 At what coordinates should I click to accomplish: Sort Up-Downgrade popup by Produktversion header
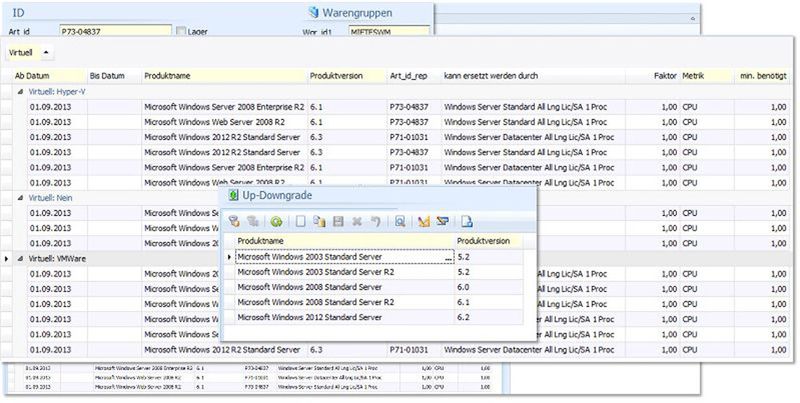[489, 241]
